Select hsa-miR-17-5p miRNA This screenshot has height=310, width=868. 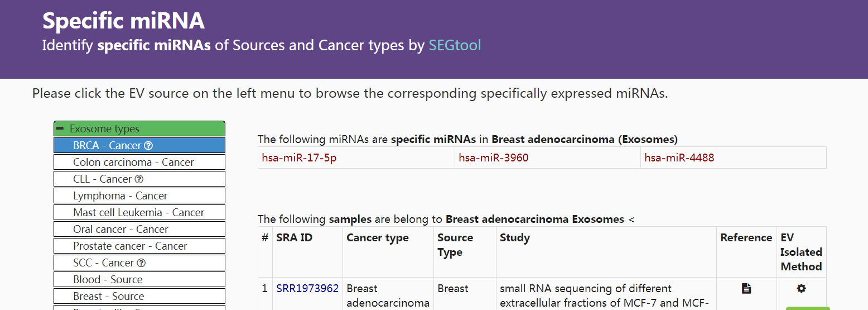pos(299,158)
